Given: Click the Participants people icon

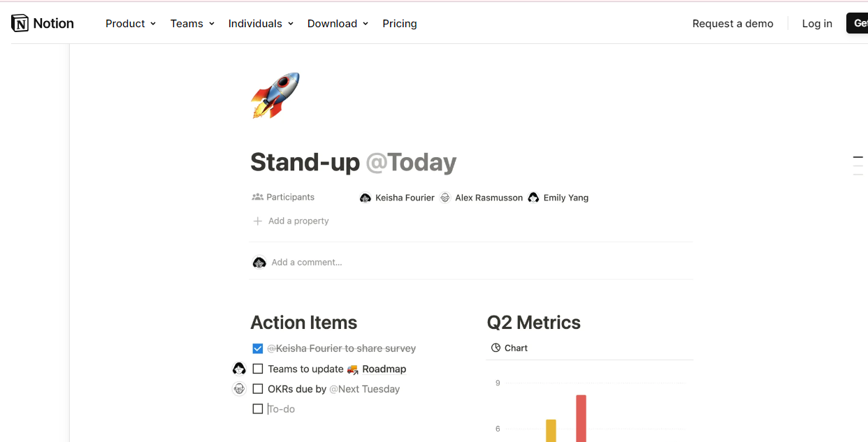Looking at the screenshot, I should (x=257, y=198).
